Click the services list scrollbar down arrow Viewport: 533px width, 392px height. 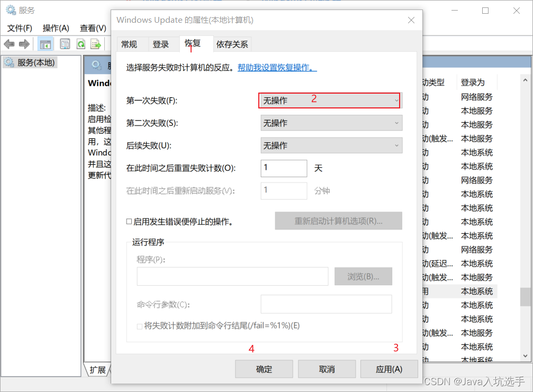tap(526, 356)
